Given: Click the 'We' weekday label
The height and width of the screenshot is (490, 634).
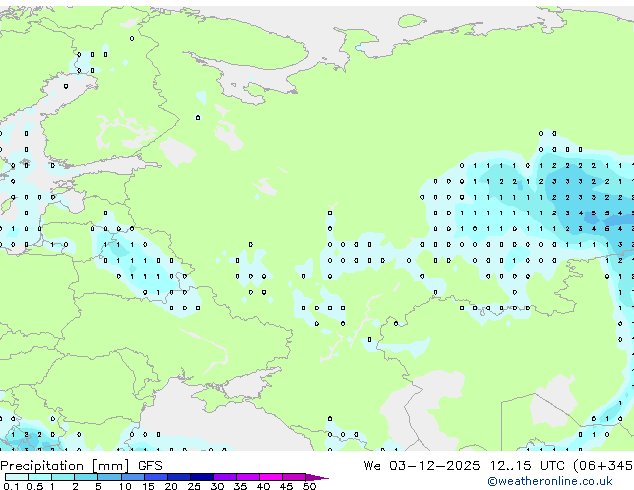Looking at the screenshot, I should coord(372,466).
